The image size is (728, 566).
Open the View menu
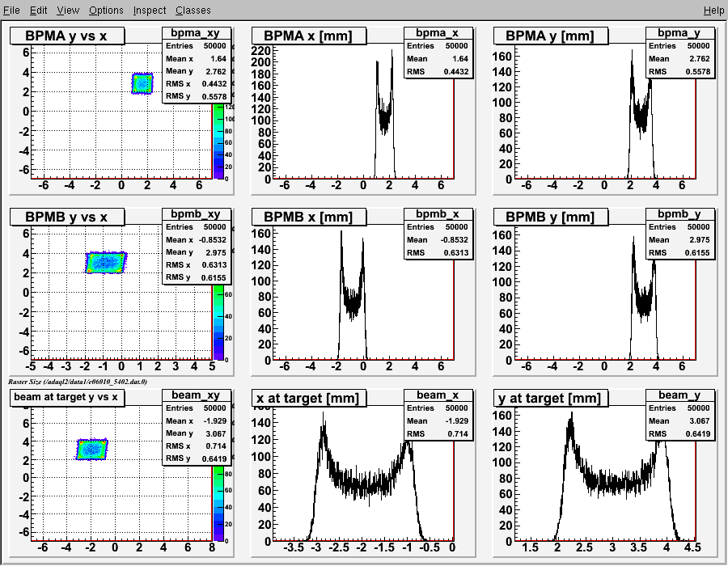point(68,11)
